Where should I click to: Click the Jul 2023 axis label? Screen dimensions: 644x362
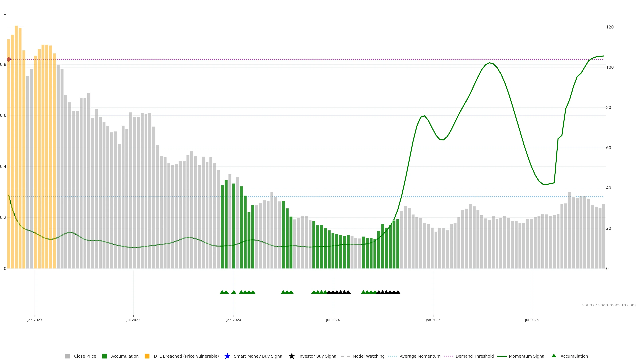click(x=133, y=320)
